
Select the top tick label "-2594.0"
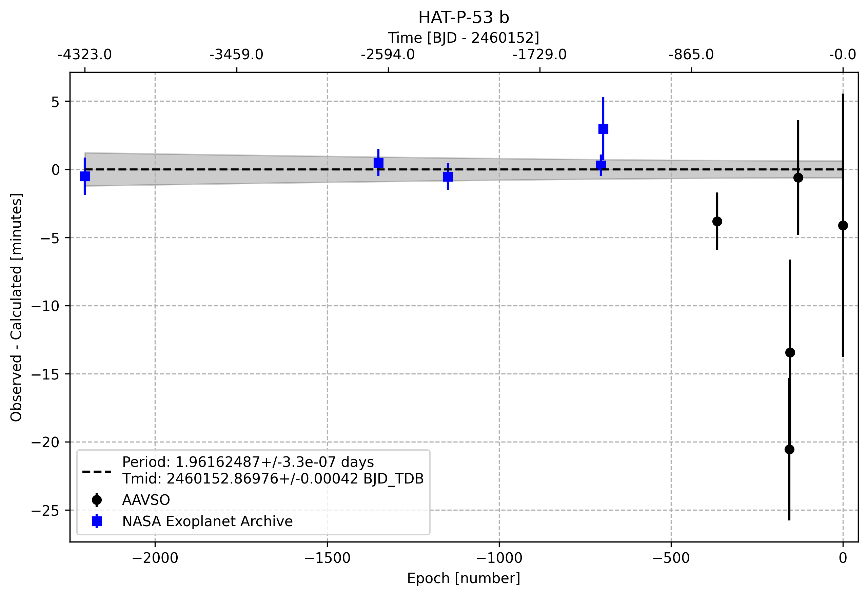tap(388, 55)
